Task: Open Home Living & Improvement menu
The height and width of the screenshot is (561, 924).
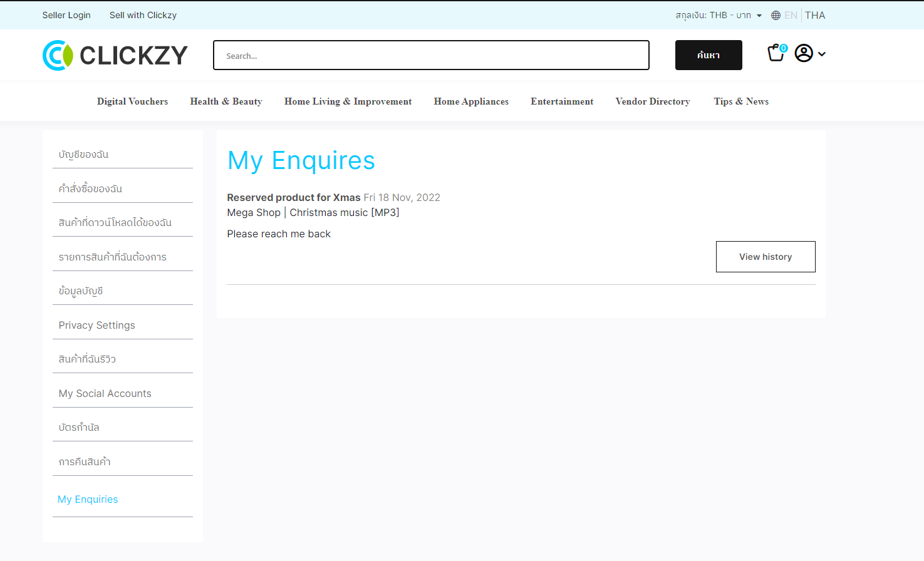Action: (x=348, y=101)
